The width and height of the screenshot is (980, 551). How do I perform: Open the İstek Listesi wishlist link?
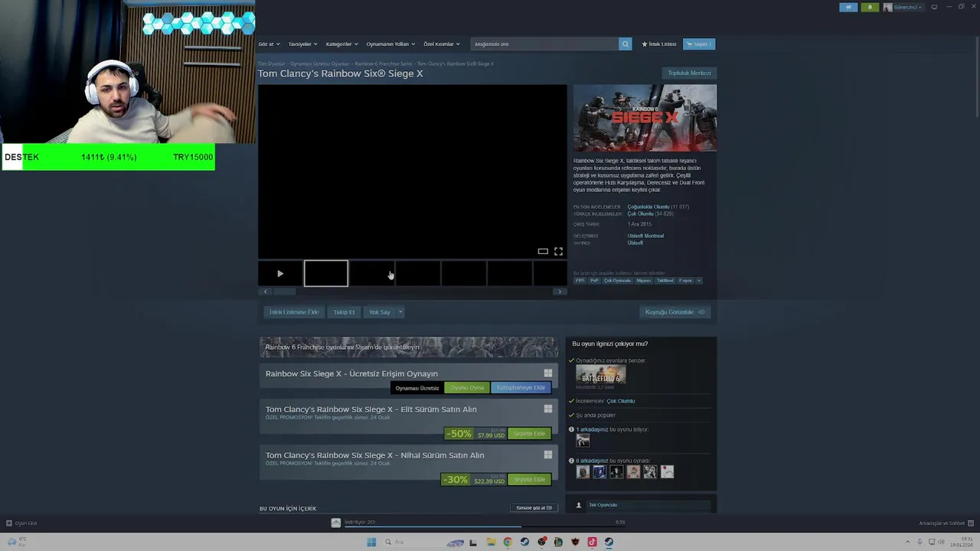(659, 44)
